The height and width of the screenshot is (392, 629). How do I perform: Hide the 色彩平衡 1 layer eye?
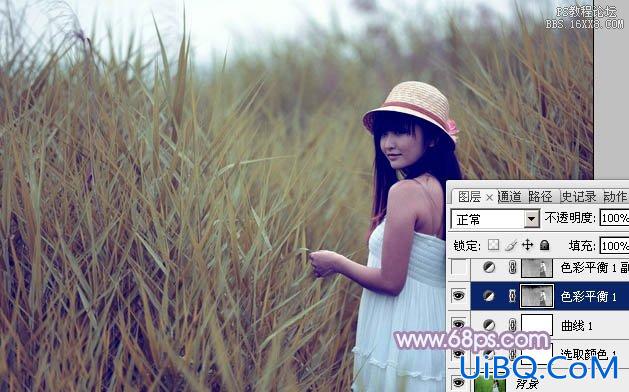[x=458, y=296]
